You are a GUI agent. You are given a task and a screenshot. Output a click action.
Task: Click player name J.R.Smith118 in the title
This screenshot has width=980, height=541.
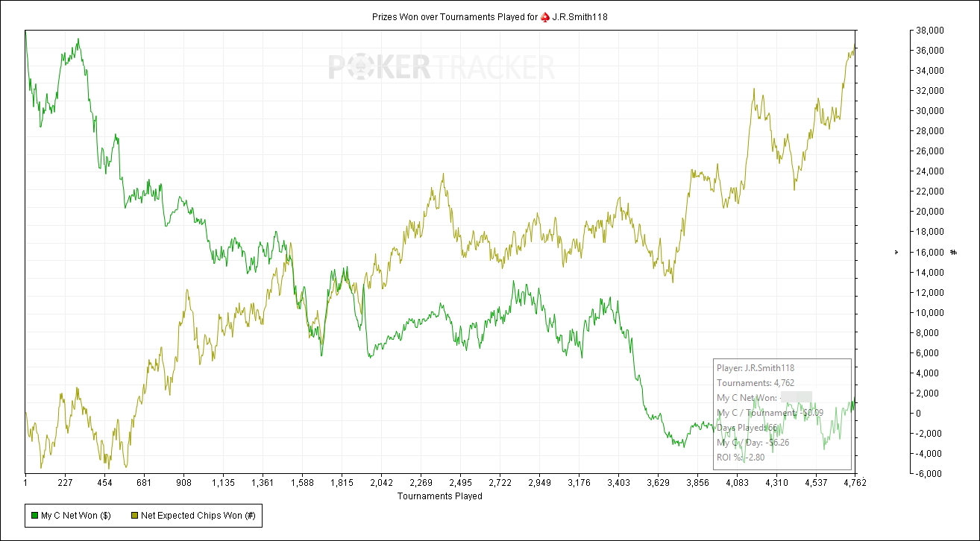[579, 16]
